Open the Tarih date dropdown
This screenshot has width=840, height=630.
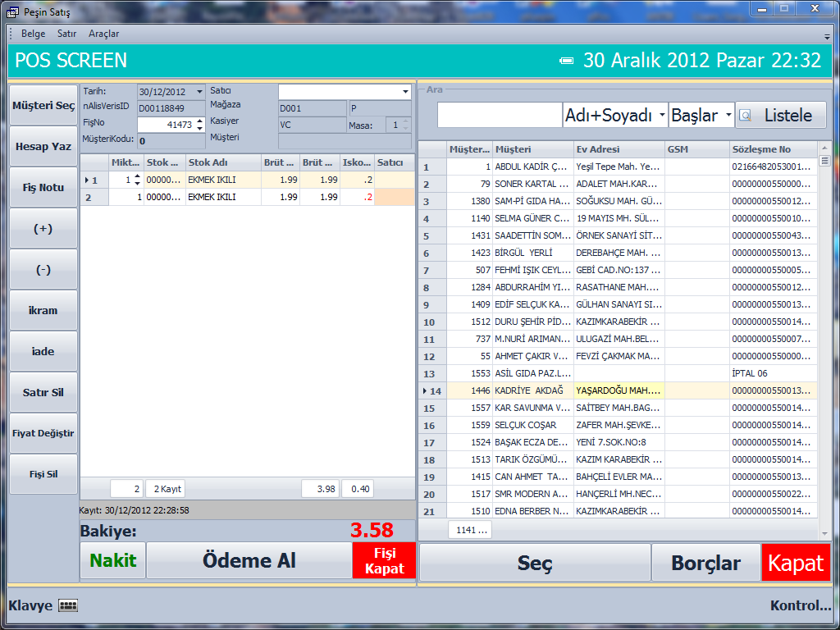pos(199,92)
